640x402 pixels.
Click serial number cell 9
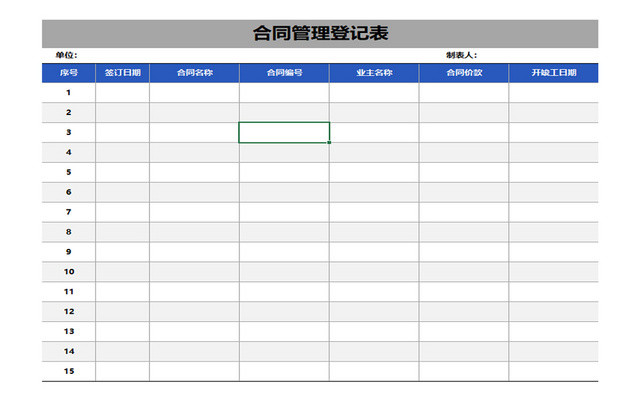(69, 252)
